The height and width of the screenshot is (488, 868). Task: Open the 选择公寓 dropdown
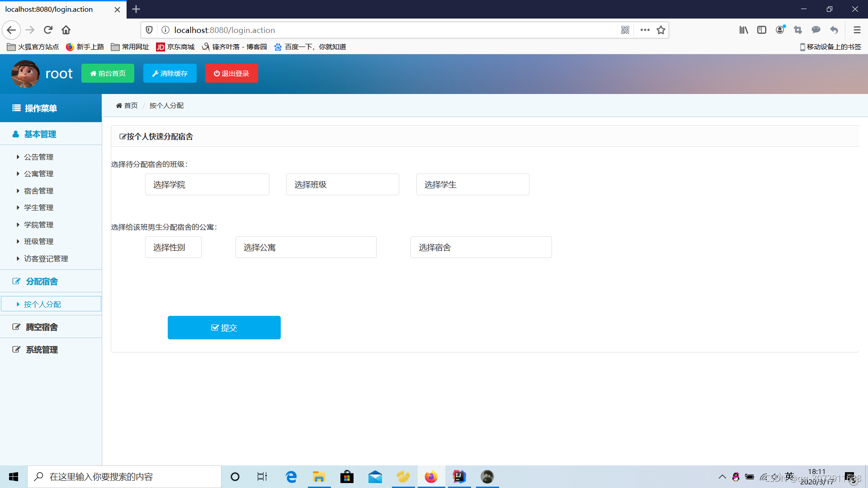tap(306, 247)
